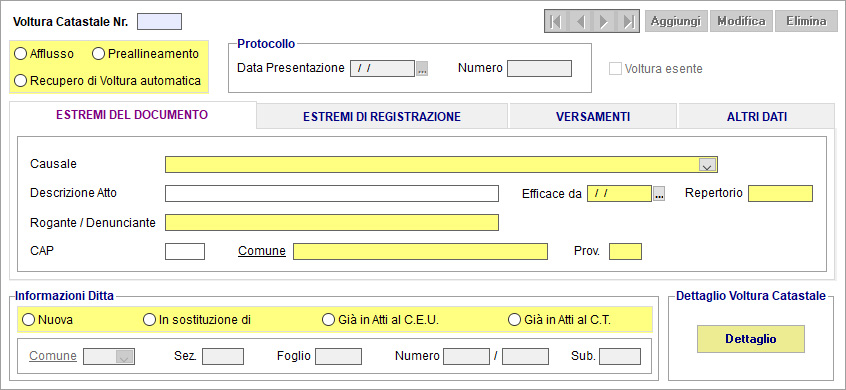Go to the previous record arrow
Viewport: 846px width, 390px height.
point(581,22)
